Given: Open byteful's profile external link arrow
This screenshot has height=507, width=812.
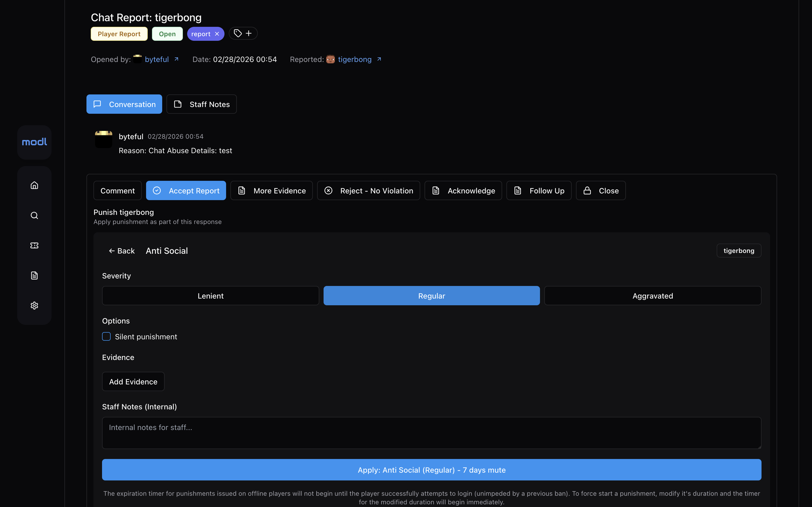Looking at the screenshot, I should coord(176,59).
